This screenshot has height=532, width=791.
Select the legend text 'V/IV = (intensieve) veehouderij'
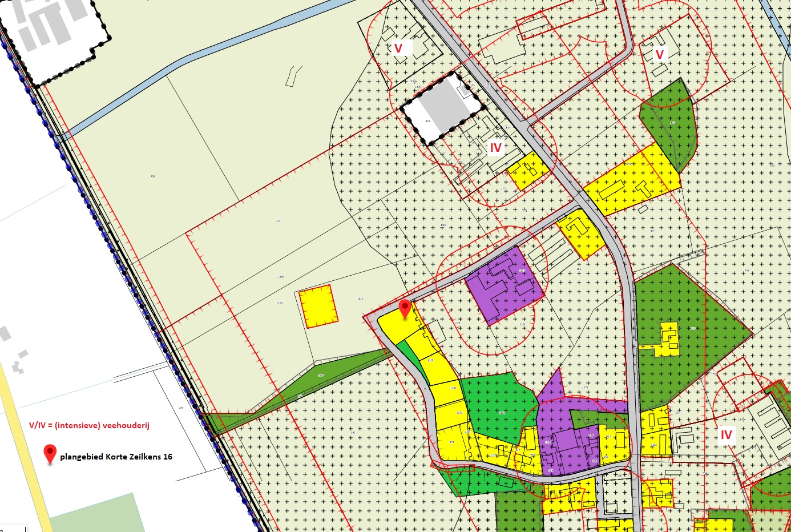point(89,425)
